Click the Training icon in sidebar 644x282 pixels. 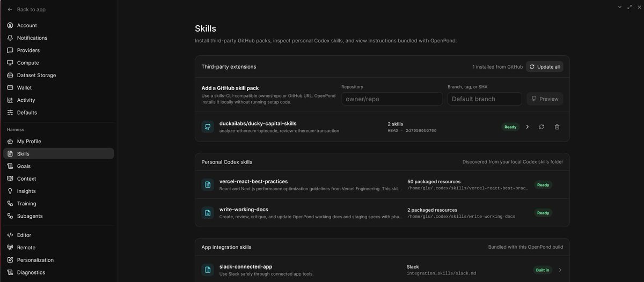click(10, 204)
